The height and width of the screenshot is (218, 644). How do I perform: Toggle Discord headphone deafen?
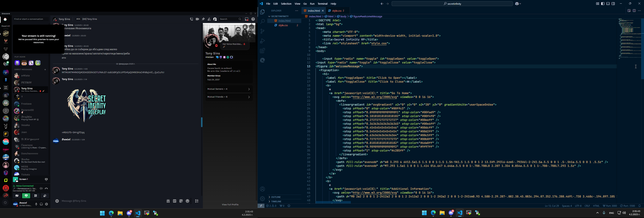41,204
